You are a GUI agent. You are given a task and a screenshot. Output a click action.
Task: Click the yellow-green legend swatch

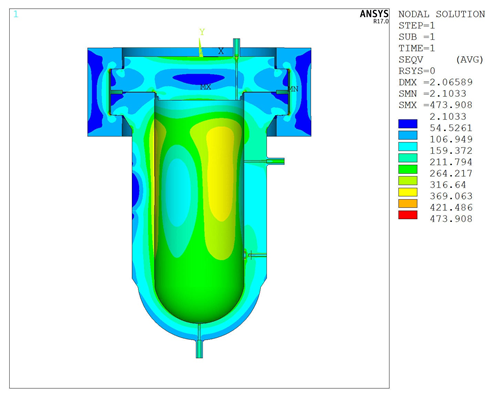[407, 181]
